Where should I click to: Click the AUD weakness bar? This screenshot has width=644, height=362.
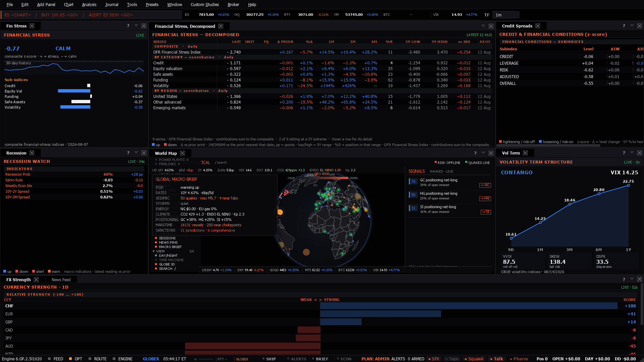[x=253, y=346]
